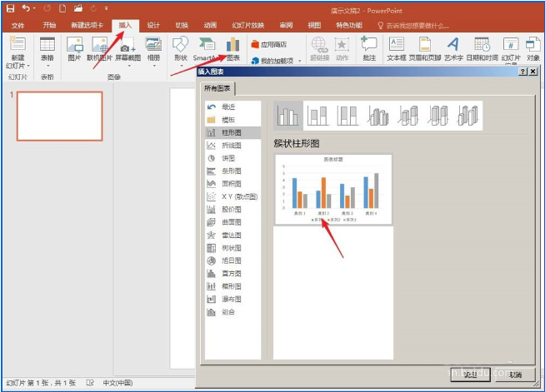The image size is (545, 392).
Task: Switch to the 设计 (Design) ribbon tab
Action: pyautogui.click(x=153, y=25)
